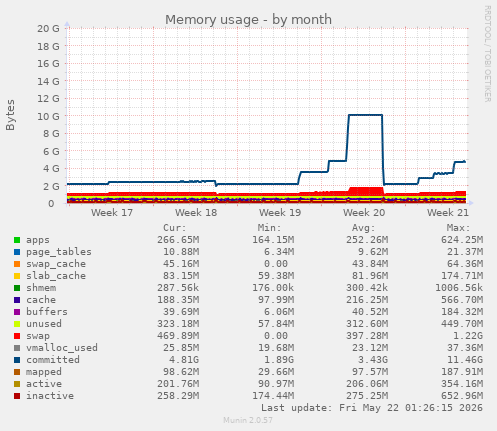Click the page_tables legend swatch
Screen dimensions: 497x431
17,252
